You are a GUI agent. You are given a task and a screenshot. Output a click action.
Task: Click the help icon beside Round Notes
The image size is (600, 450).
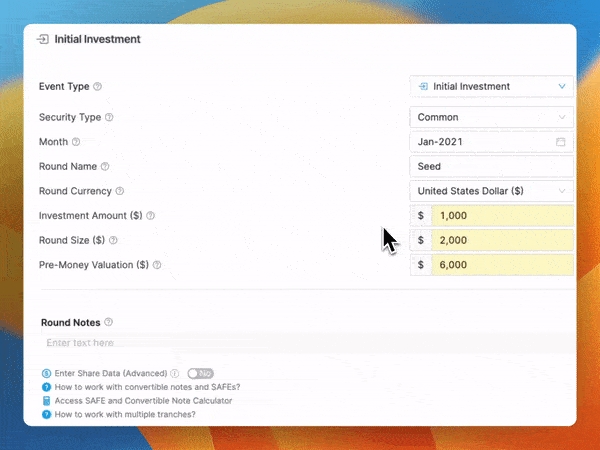click(x=108, y=323)
